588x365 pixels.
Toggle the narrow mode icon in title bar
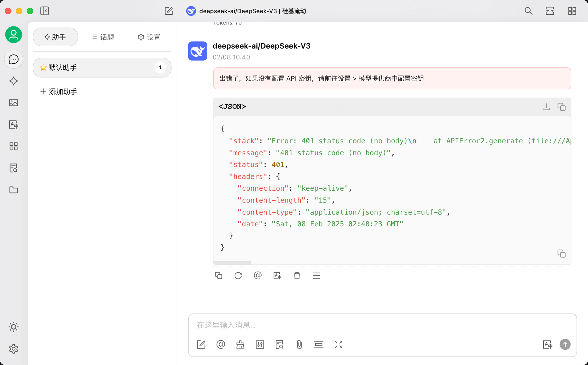pyautogui.click(x=550, y=11)
